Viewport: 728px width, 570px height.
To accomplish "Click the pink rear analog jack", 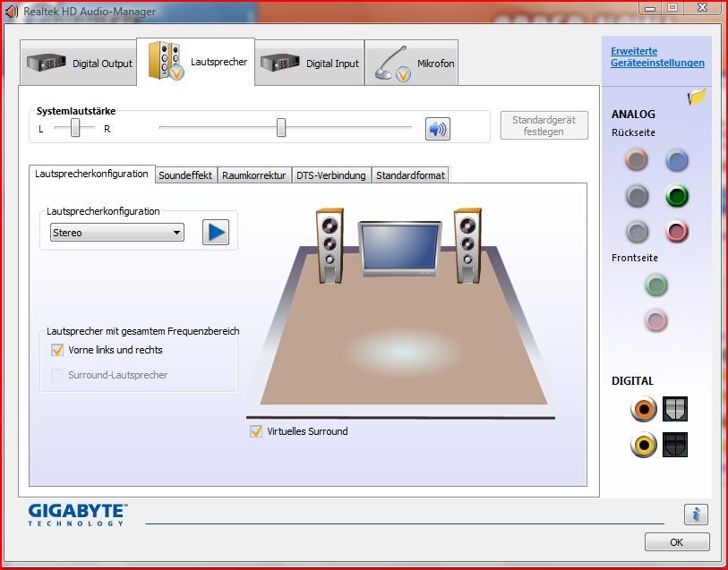I will point(676,231).
